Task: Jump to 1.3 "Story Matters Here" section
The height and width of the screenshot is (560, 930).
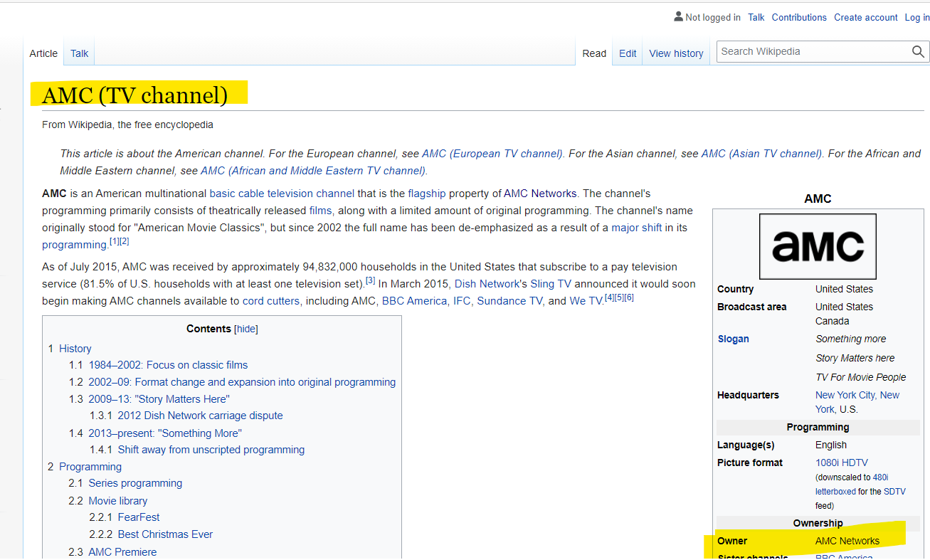Action: [149, 399]
